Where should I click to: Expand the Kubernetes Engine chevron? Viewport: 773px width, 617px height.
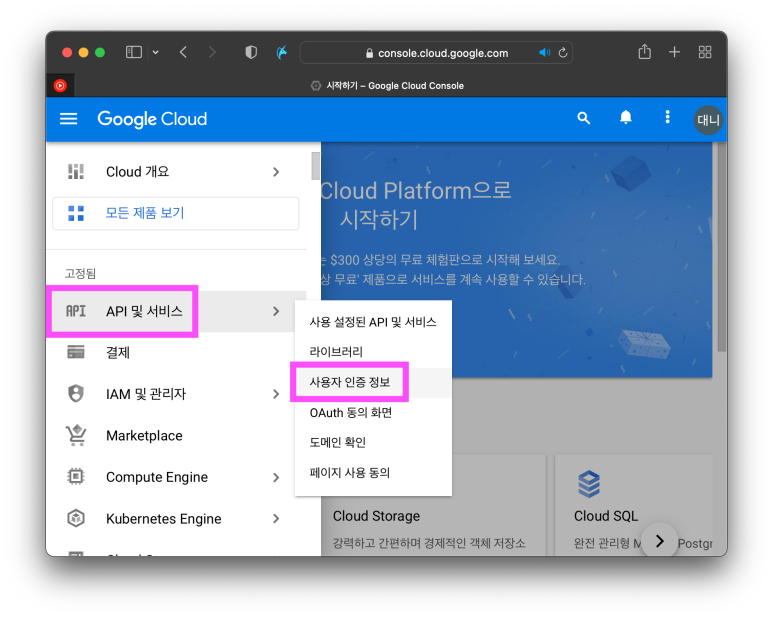coord(276,518)
